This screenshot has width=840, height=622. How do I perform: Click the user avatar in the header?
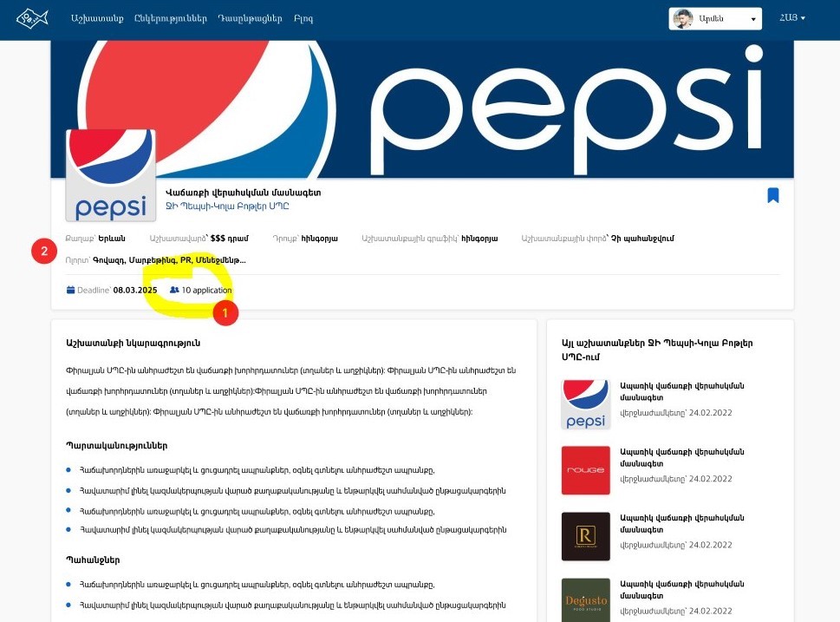(x=683, y=19)
